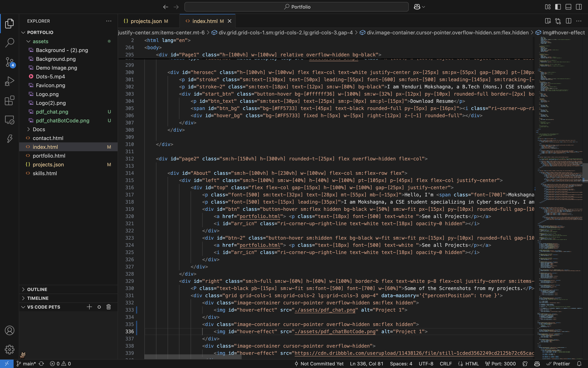This screenshot has height=368, width=588.
Task: Go back with the left arrow
Action: [x=166, y=7]
